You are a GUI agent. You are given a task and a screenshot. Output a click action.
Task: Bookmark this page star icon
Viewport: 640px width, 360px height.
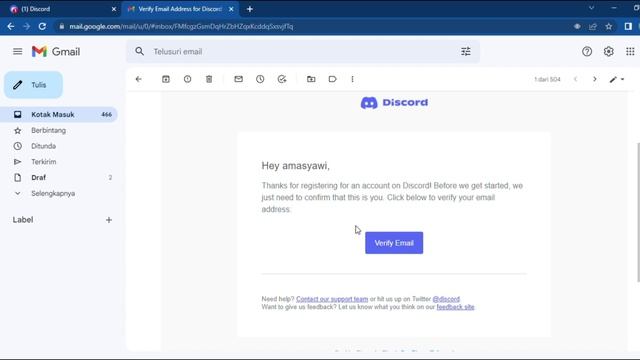(x=609, y=27)
